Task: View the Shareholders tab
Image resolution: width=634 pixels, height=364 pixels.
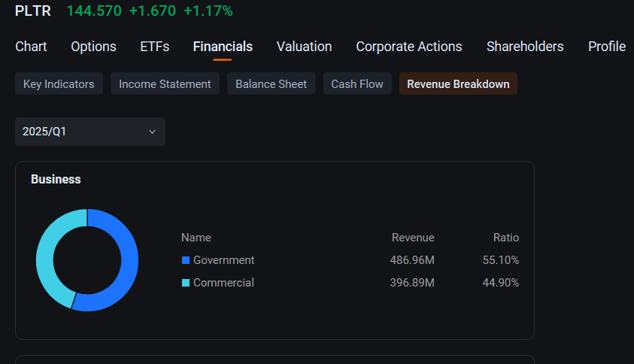Action: click(x=525, y=47)
